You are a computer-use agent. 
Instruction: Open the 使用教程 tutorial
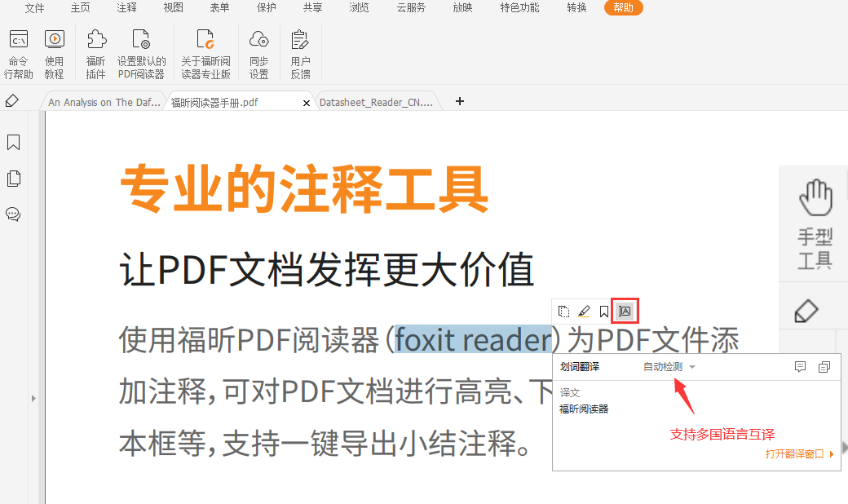[54, 54]
